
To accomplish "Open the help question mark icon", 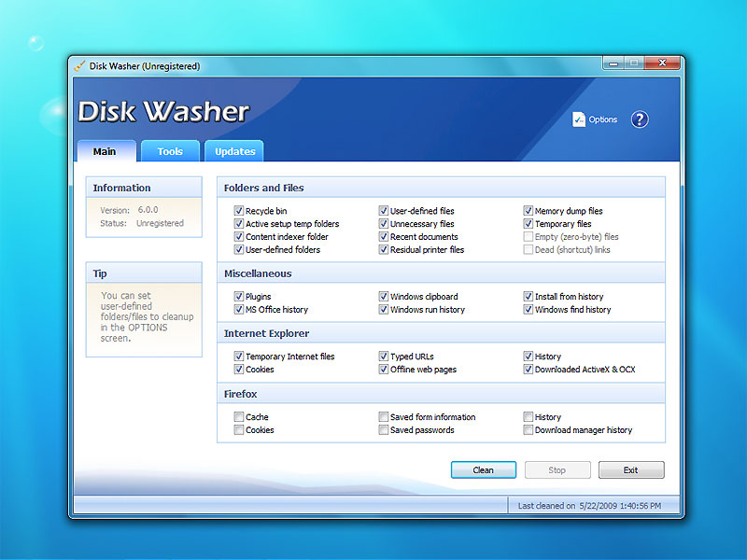I will (x=640, y=119).
